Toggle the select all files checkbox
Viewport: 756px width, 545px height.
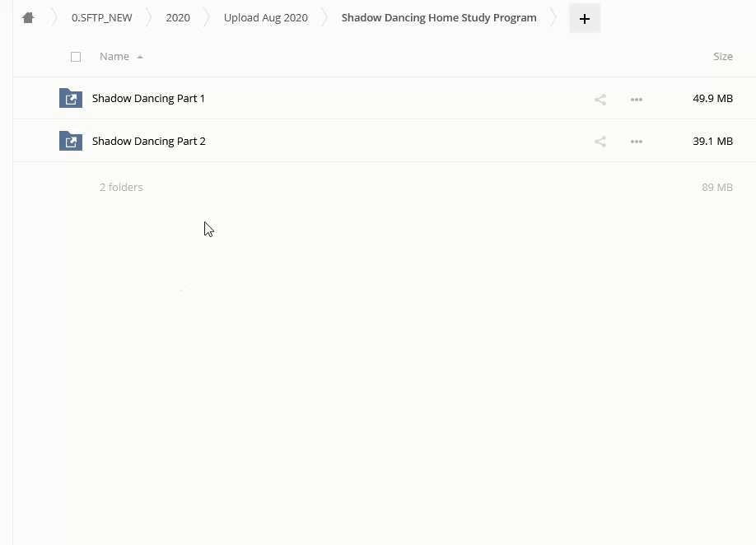(x=76, y=57)
